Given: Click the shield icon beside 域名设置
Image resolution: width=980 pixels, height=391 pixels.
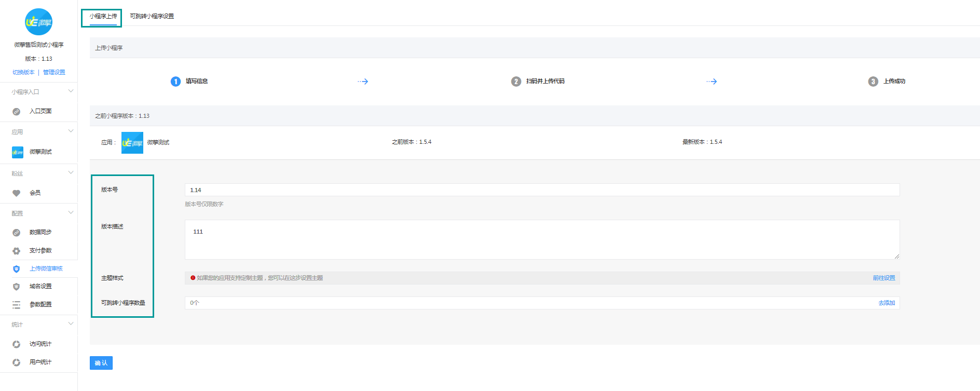Looking at the screenshot, I should (x=17, y=287).
